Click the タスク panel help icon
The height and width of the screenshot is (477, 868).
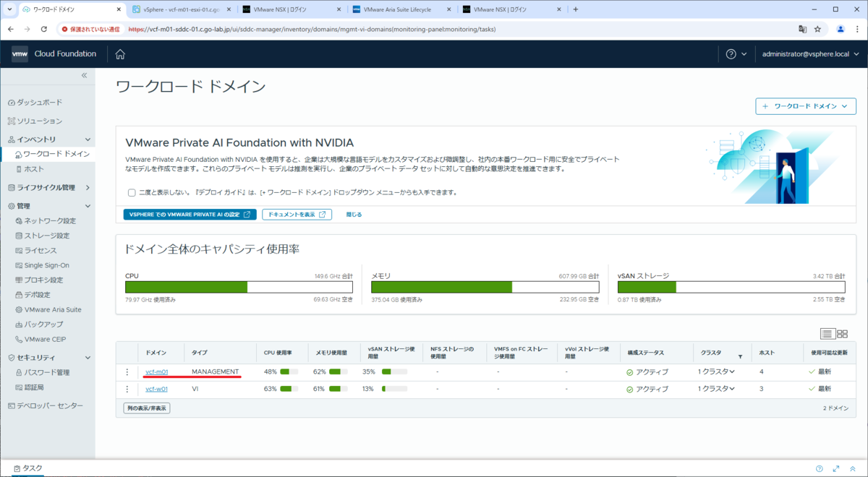[x=820, y=468]
